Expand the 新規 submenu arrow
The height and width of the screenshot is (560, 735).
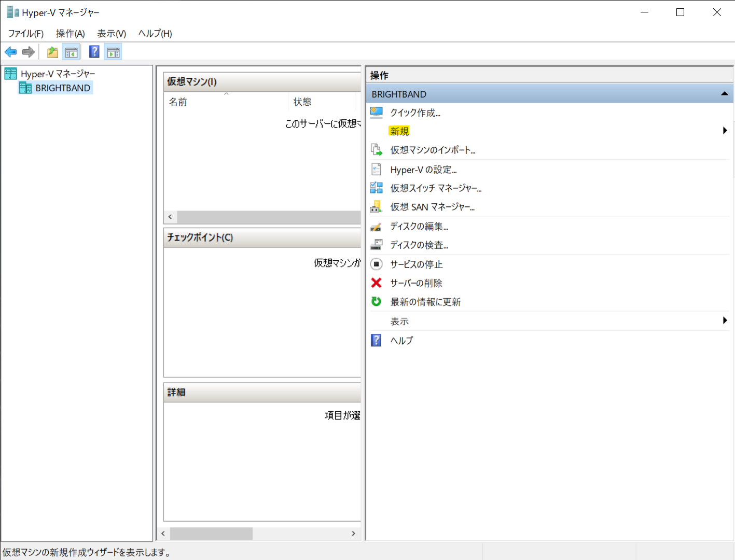coord(725,131)
